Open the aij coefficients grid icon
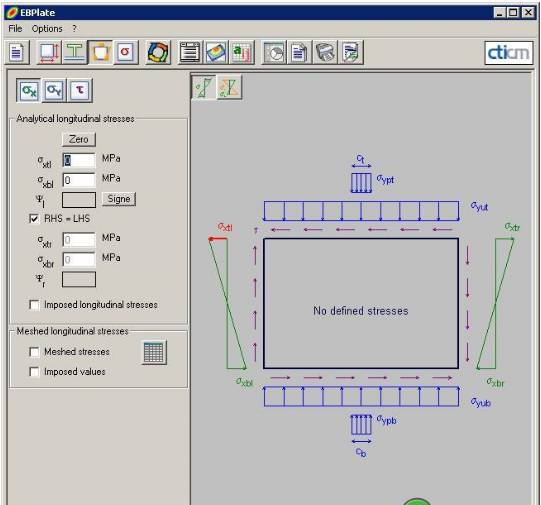The width and height of the screenshot is (541, 505). click(242, 52)
